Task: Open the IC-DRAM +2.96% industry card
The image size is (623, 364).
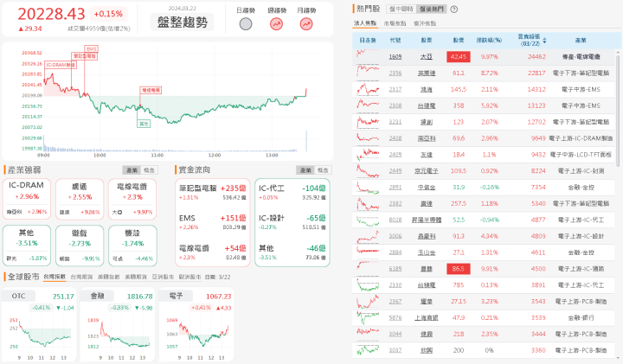Action: (x=27, y=199)
